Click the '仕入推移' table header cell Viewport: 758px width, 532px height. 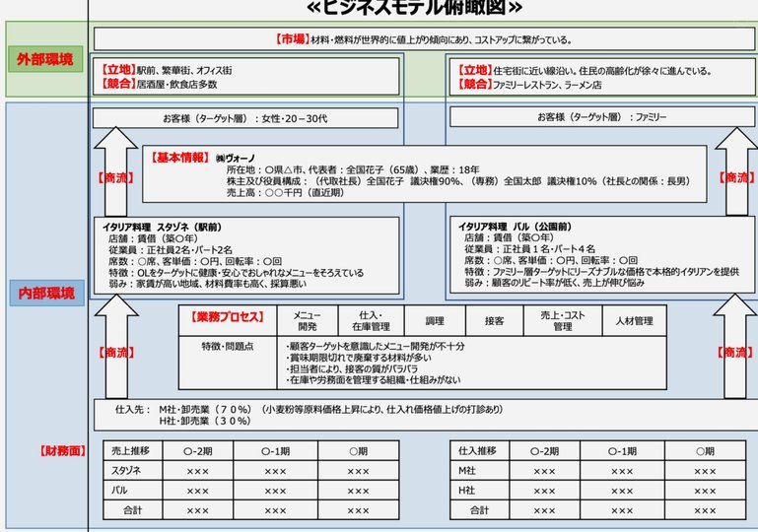pyautogui.click(x=480, y=450)
